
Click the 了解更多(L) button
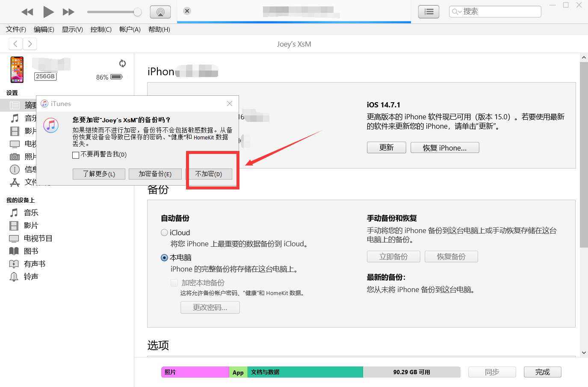[x=99, y=174]
